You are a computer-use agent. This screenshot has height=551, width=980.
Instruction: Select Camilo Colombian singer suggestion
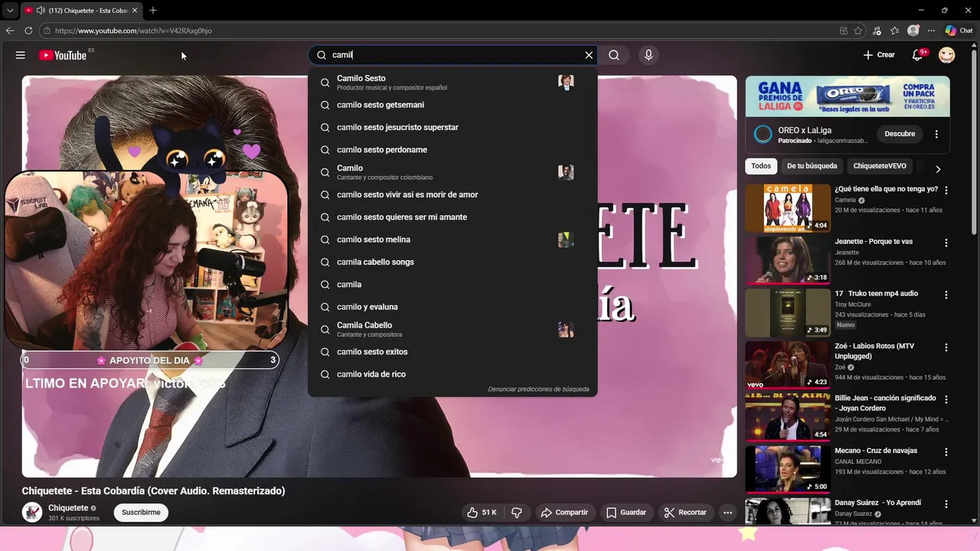[452, 172]
